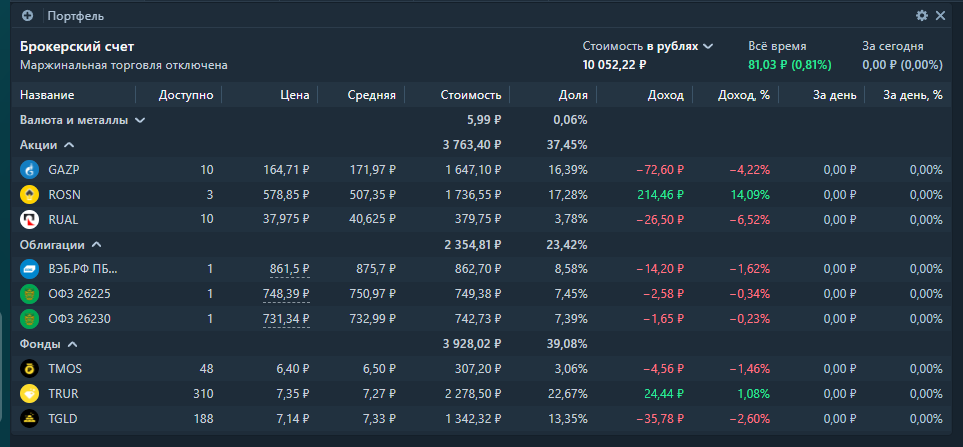Viewport: 963px width, 447px height.
Task: Click the ROSN Rosneft logo icon
Action: [29, 195]
